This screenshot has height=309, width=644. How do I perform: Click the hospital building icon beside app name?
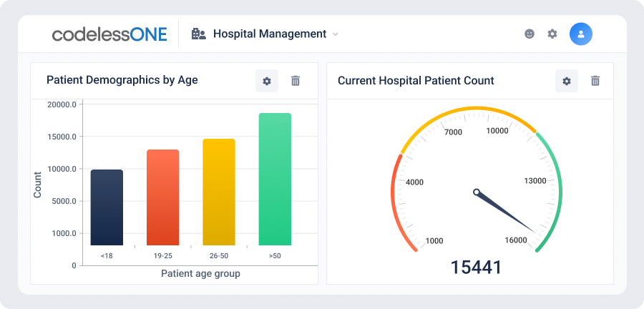[199, 34]
